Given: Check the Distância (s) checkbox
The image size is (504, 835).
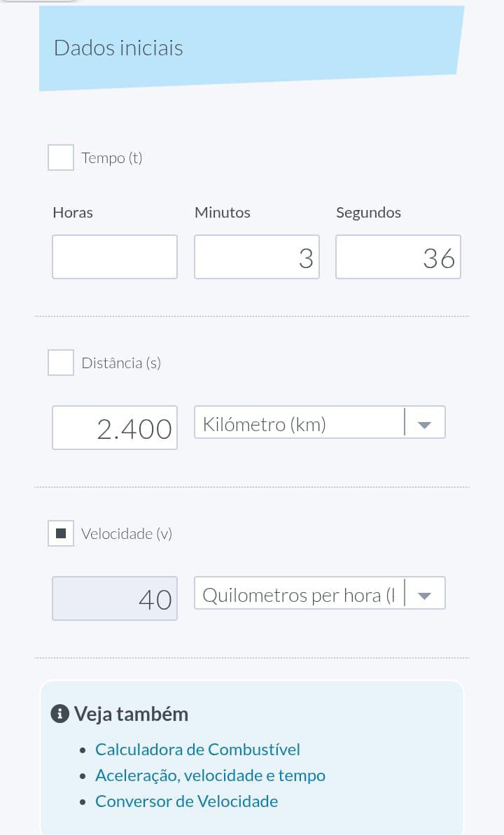Looking at the screenshot, I should 61,363.
